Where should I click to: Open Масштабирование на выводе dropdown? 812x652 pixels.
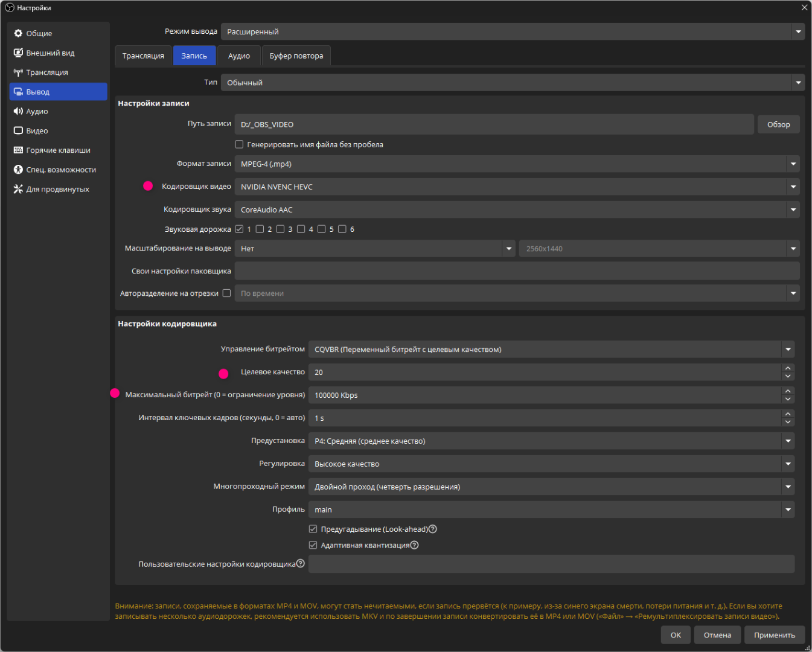[x=375, y=248]
